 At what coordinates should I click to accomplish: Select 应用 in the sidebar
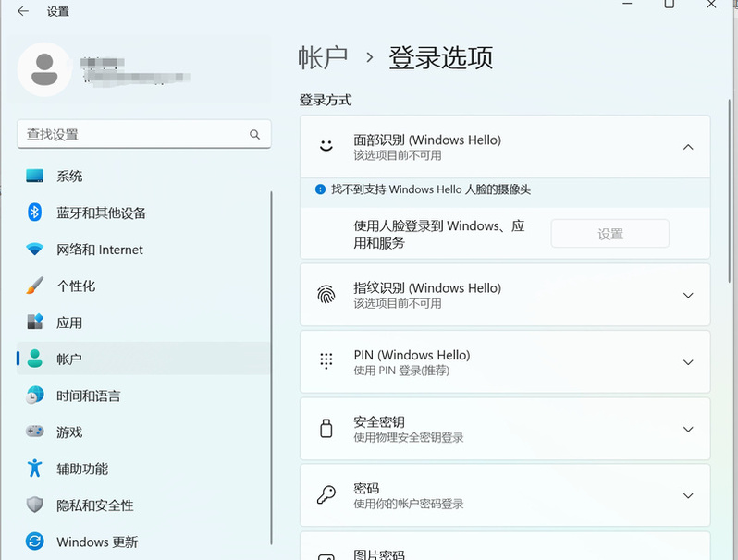point(143,323)
